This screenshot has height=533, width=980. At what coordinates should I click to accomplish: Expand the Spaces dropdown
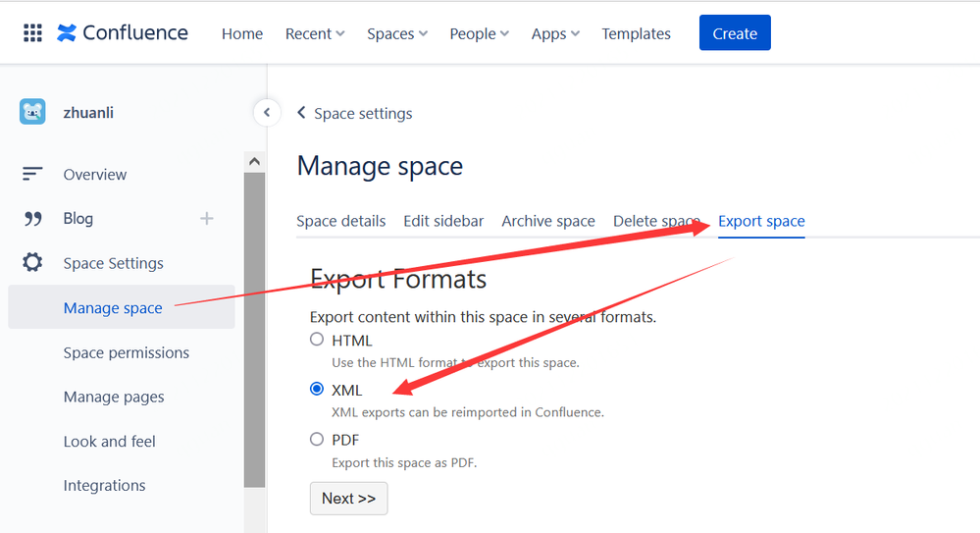coord(397,33)
